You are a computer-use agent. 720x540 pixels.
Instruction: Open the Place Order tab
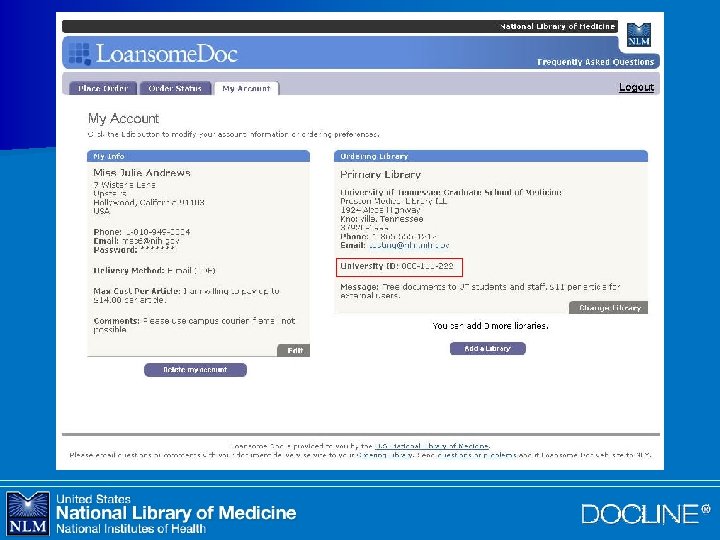click(103, 88)
